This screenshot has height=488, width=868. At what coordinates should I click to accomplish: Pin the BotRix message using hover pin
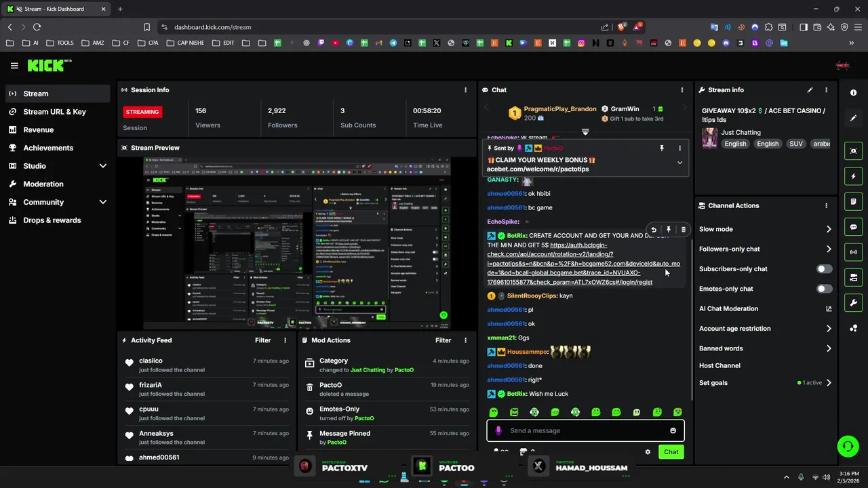tap(669, 230)
